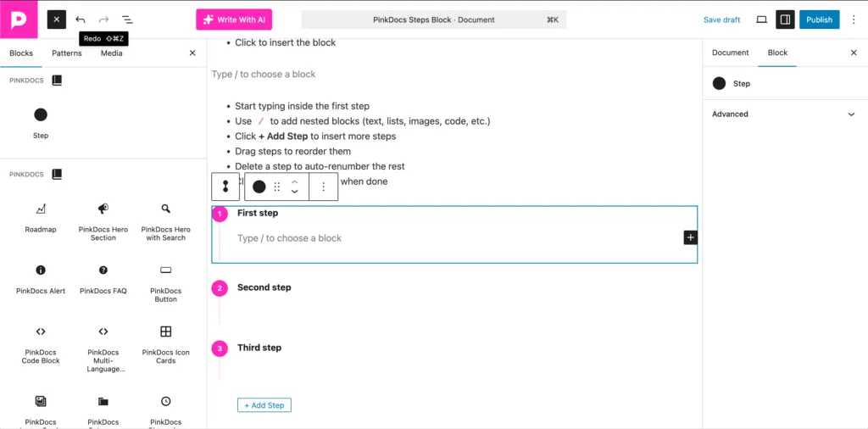Viewport: 868px width, 429px height.
Task: Switch to the Patterns tab
Action: pyautogui.click(x=67, y=53)
